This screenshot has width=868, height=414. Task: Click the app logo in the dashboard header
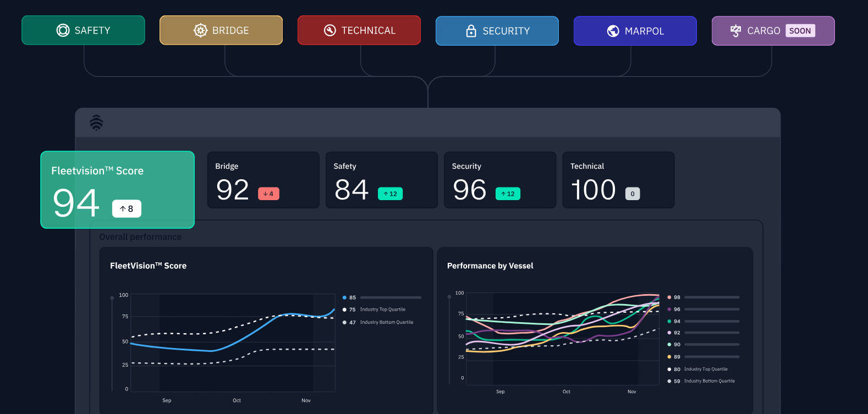[96, 123]
